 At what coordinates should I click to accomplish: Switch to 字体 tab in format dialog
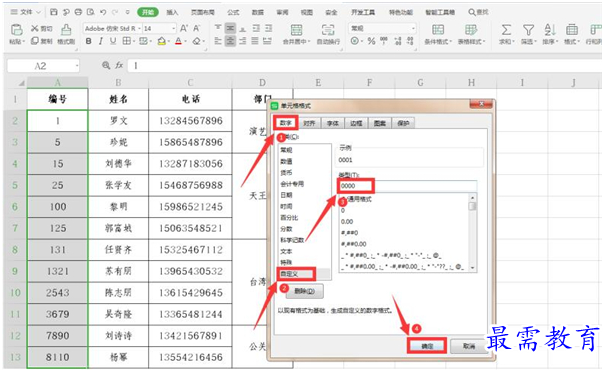(x=332, y=123)
